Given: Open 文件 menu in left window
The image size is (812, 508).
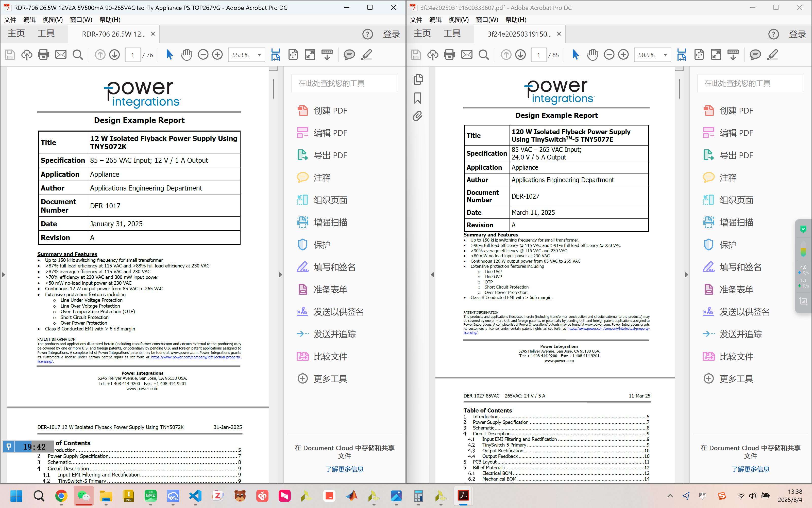Looking at the screenshot, I should point(10,20).
